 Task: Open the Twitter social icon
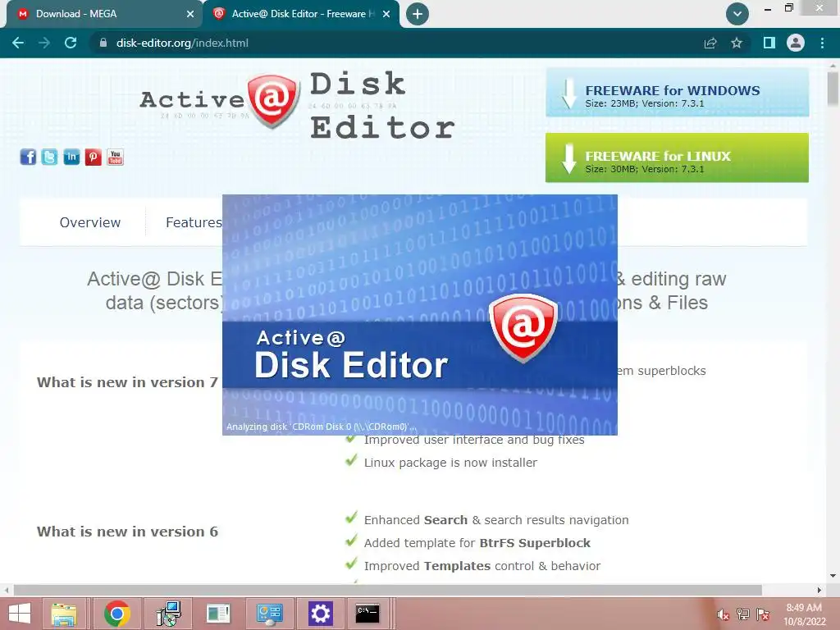(50, 157)
